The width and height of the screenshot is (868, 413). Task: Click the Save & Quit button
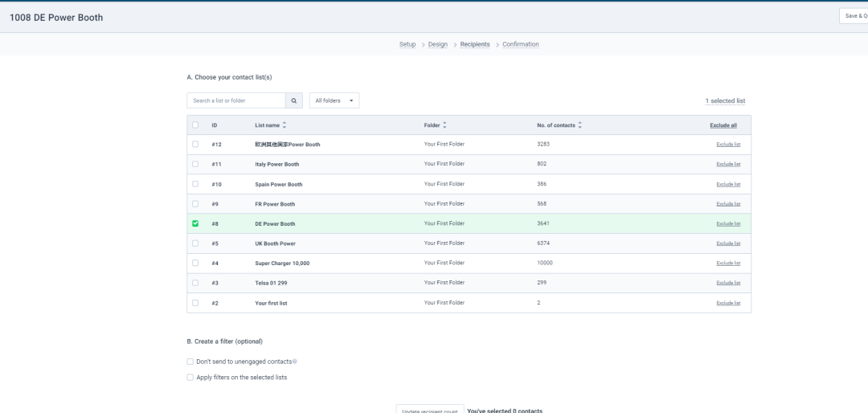853,16
